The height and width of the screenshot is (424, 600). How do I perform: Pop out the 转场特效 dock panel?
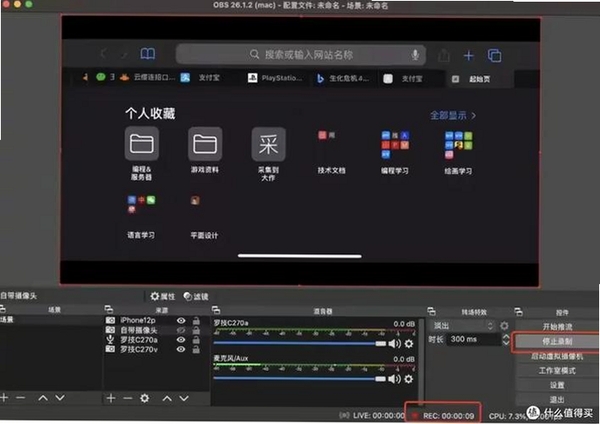(431, 311)
